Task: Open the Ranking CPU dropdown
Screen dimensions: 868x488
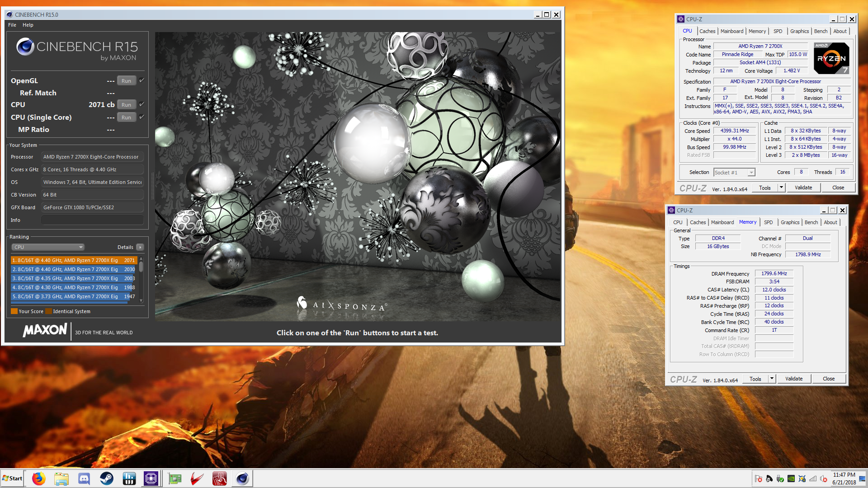Action: pyautogui.click(x=48, y=247)
